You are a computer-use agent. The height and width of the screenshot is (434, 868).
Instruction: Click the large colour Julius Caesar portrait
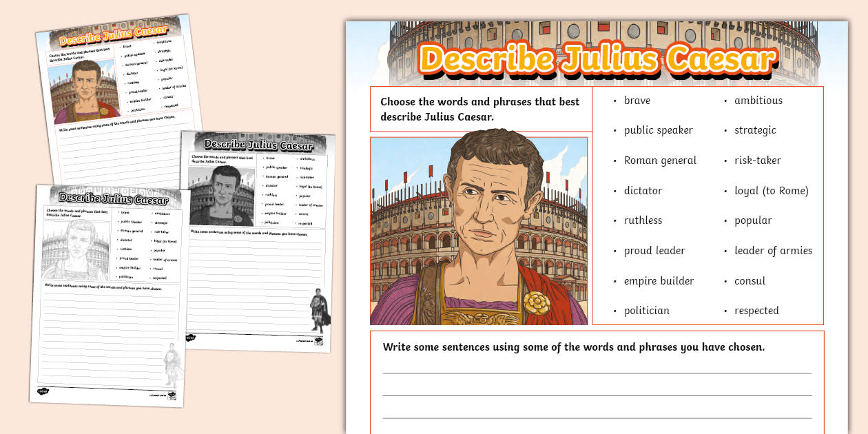pyautogui.click(x=479, y=231)
